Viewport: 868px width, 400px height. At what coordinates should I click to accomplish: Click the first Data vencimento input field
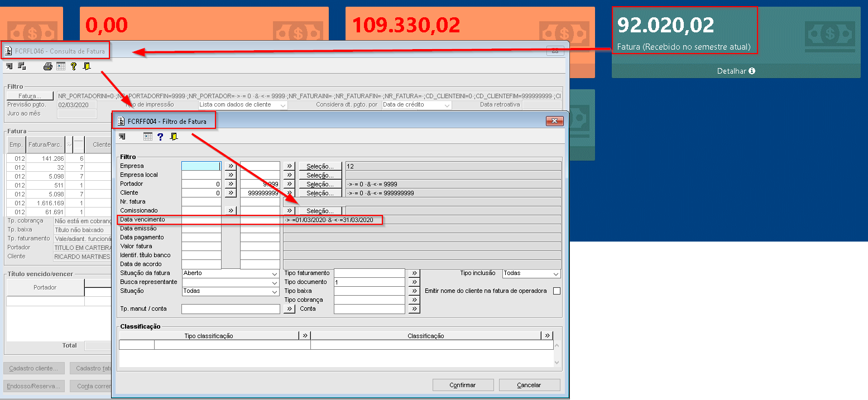pos(202,220)
